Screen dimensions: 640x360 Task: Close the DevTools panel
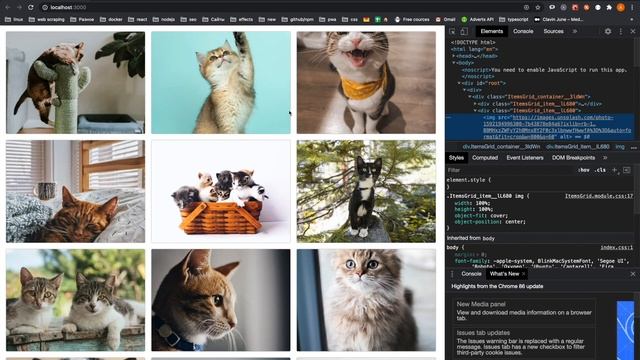click(633, 31)
